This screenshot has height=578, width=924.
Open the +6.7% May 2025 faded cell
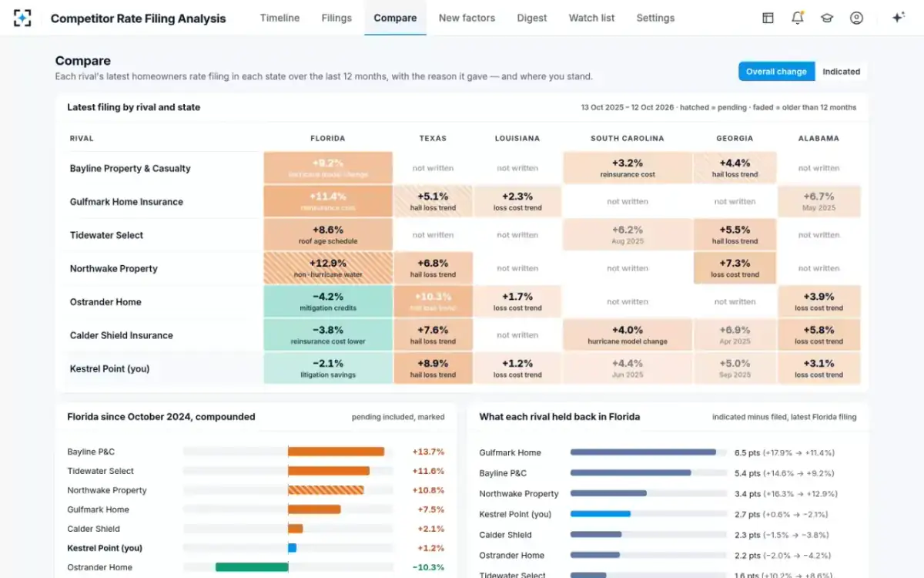pyautogui.click(x=819, y=202)
